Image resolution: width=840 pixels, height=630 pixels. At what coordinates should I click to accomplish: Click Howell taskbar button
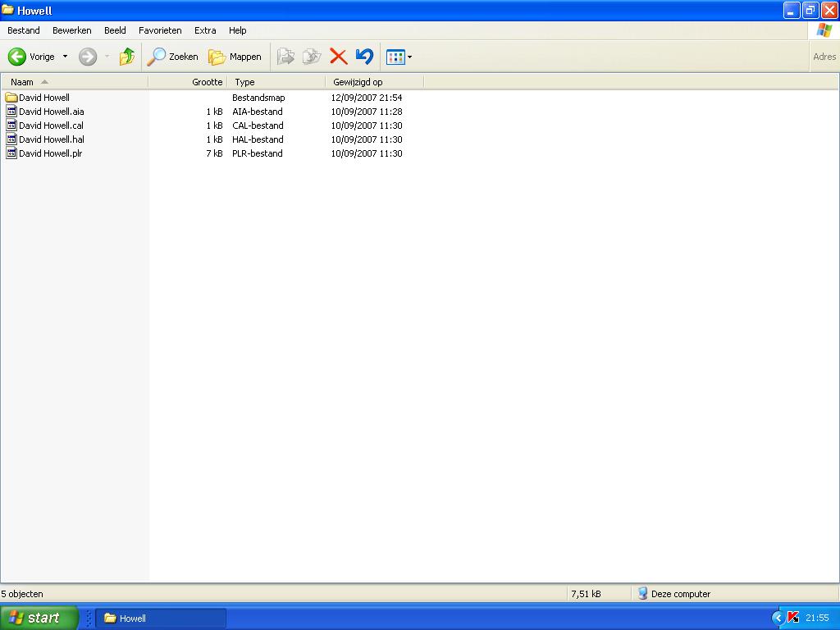[161, 618]
